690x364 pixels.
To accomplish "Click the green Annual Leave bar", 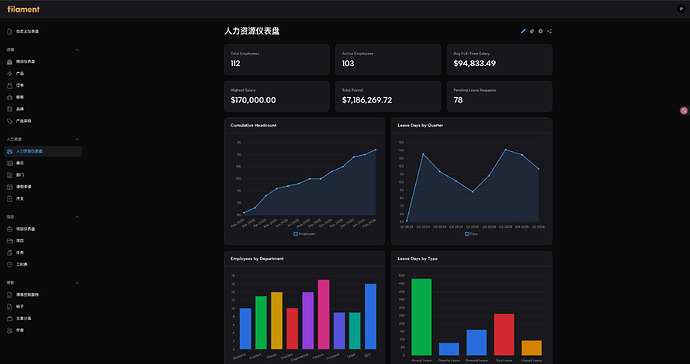I will 421,317.
